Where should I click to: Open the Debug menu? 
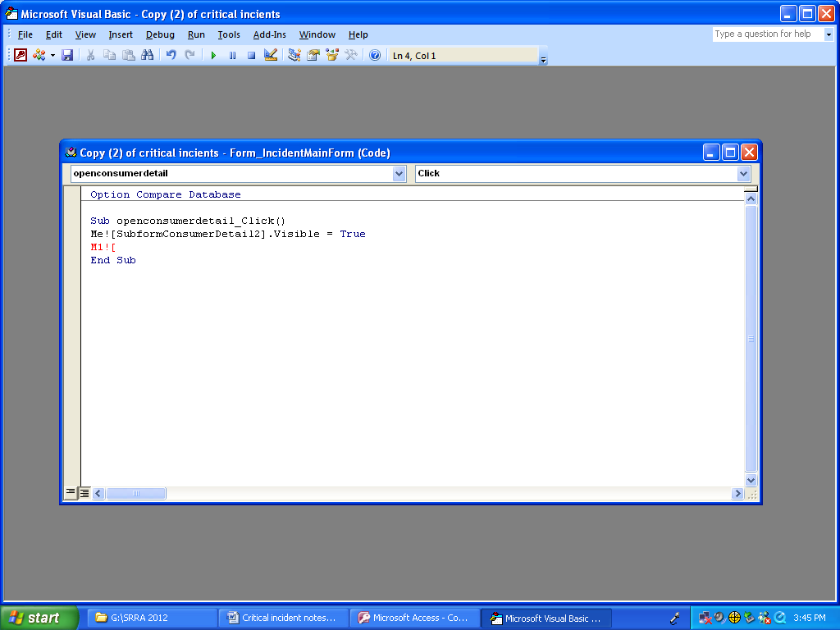[x=160, y=34]
